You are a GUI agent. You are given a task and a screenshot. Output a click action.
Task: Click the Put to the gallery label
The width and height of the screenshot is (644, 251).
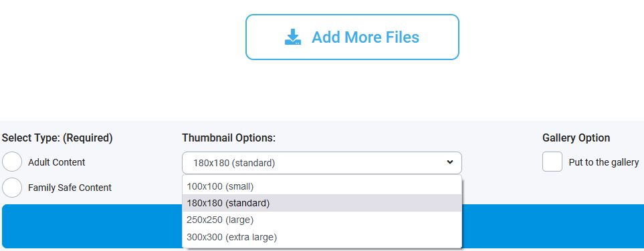point(604,162)
